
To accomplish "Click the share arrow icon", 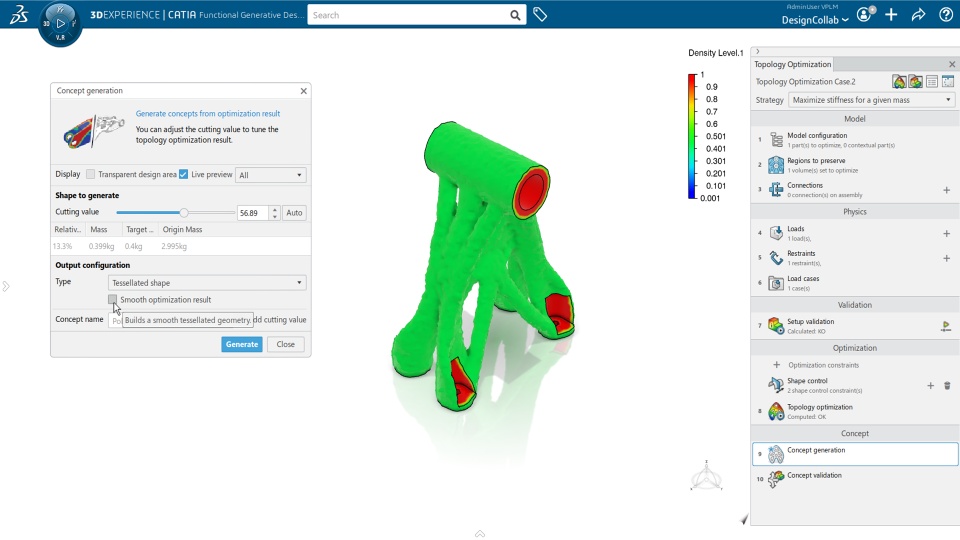I will pyautogui.click(x=918, y=15).
